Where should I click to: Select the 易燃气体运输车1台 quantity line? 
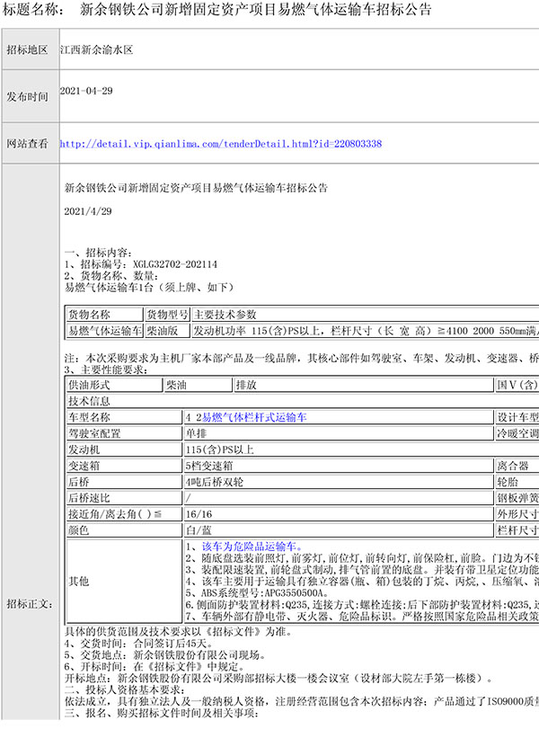click(150, 288)
